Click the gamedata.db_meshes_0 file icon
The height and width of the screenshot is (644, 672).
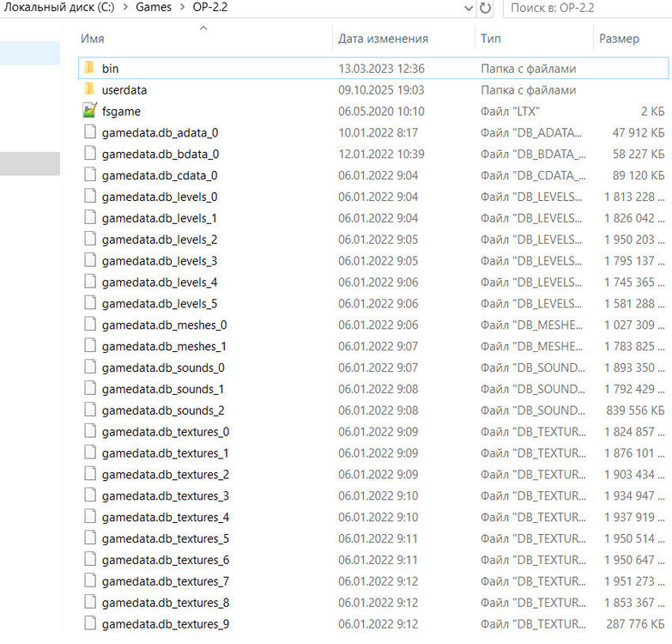[x=89, y=325]
